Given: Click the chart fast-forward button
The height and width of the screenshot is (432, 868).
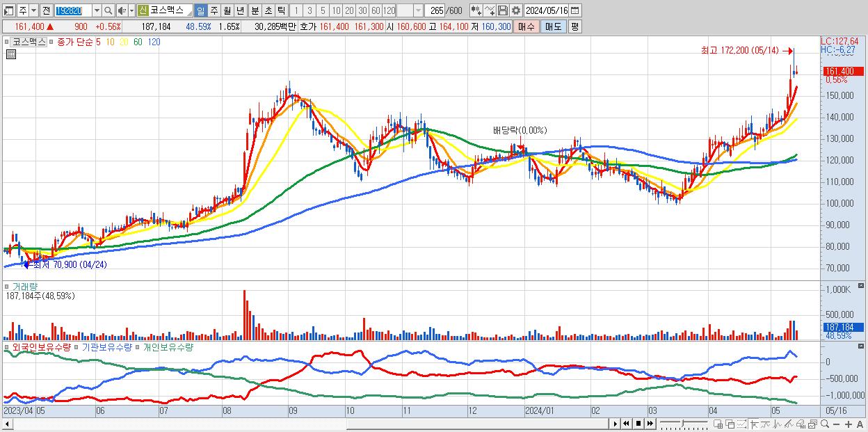Looking at the screenshot, I should [x=650, y=424].
